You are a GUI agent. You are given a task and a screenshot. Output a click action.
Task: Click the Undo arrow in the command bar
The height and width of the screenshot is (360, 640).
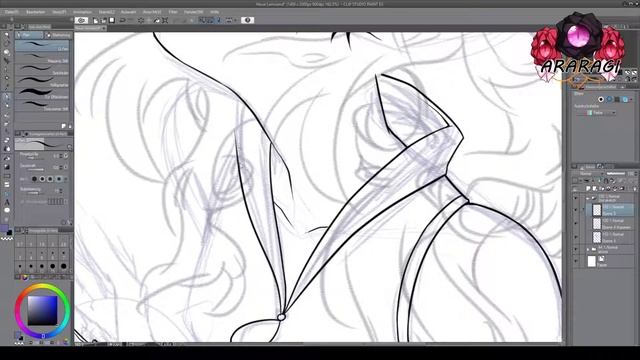pyautogui.click(x=122, y=20)
